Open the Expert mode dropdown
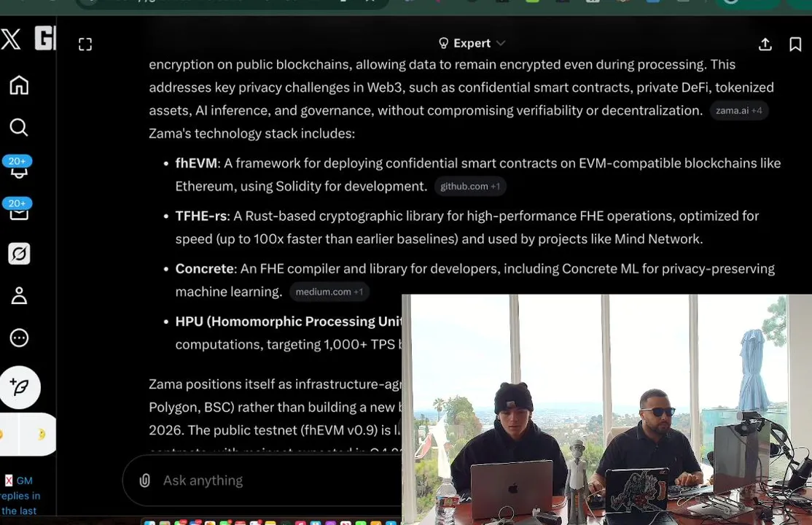 472,43
